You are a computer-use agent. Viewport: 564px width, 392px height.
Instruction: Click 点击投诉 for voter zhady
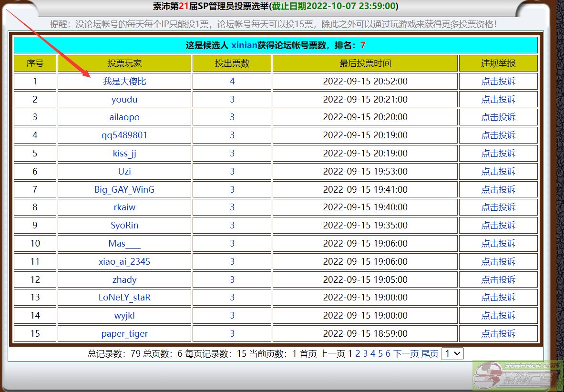(x=498, y=279)
